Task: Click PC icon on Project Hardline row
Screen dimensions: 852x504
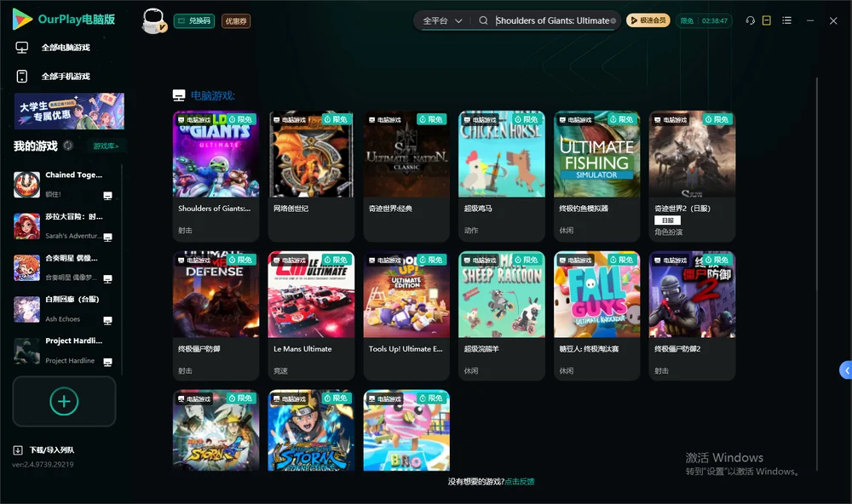Action: coord(107,363)
